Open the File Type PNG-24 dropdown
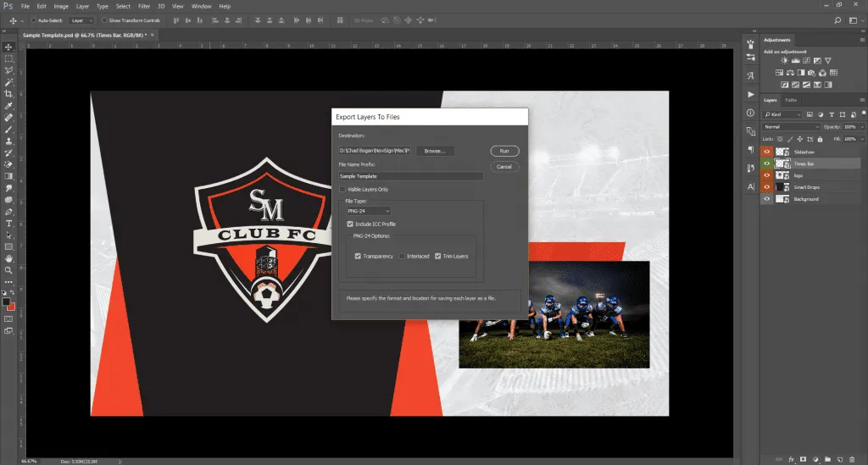The width and height of the screenshot is (868, 465). (368, 211)
